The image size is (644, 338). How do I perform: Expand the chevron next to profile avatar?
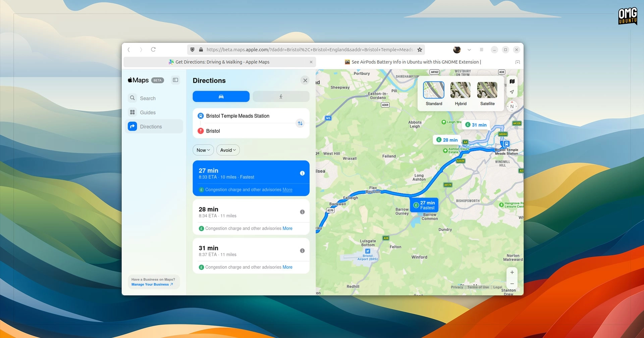coord(469,50)
